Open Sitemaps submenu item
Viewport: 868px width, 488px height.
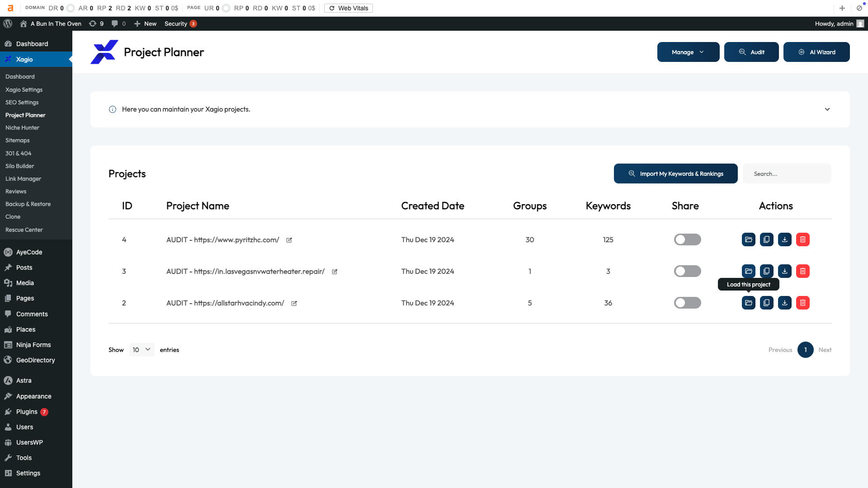[x=18, y=141]
